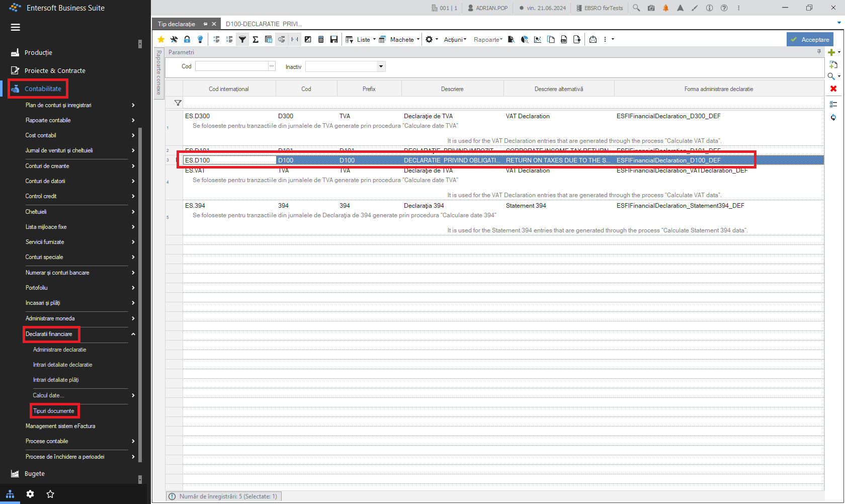Click the blue padlock icon in toolbar
This screenshot has height=504, width=845.
pyautogui.click(x=187, y=39)
